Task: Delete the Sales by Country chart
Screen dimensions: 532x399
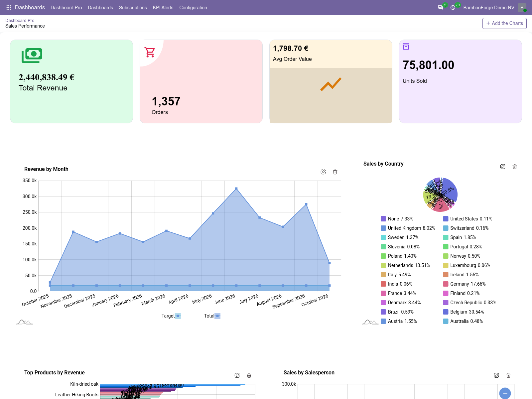Action: coord(515,167)
